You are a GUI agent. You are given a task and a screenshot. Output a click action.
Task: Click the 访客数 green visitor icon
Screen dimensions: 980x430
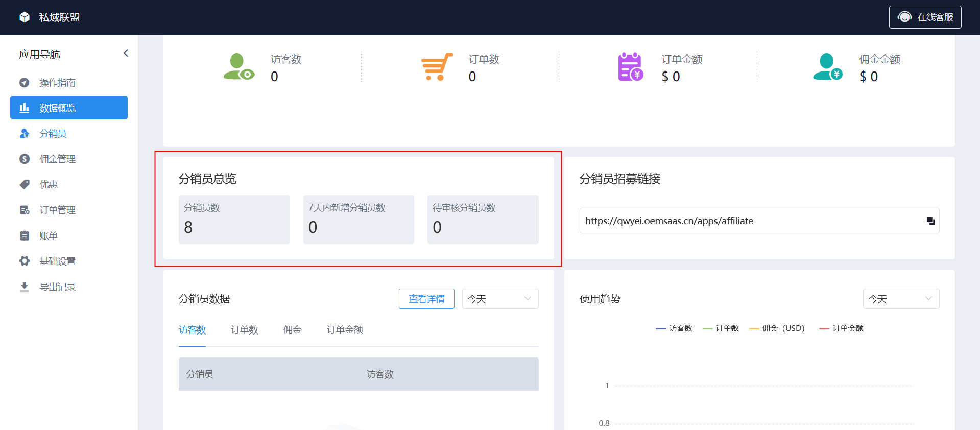(238, 67)
